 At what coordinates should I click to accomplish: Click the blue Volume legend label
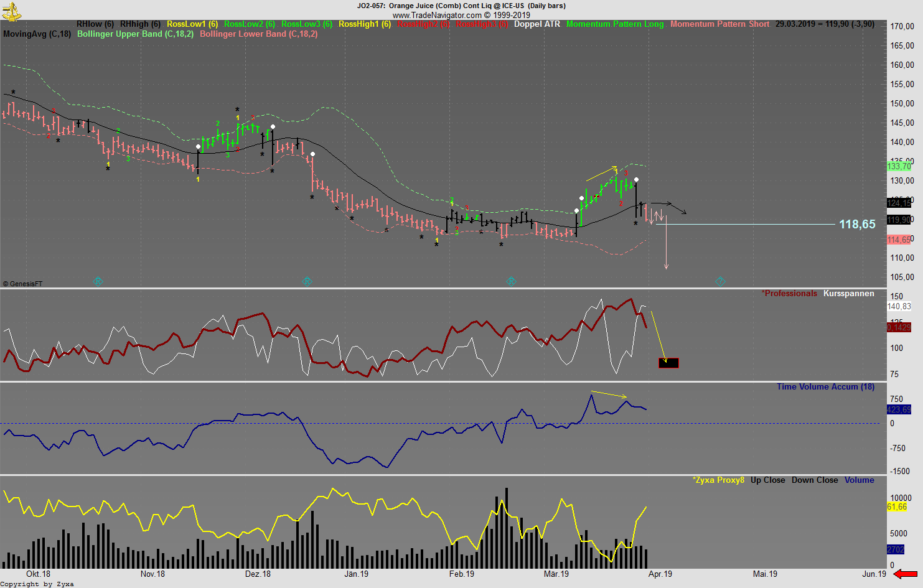pyautogui.click(x=860, y=480)
